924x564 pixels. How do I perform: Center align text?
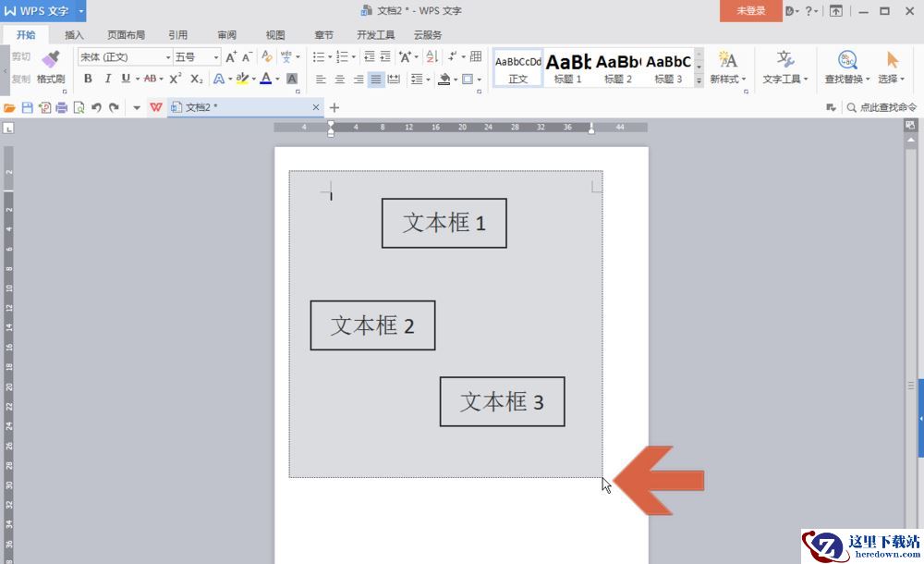tap(339, 80)
